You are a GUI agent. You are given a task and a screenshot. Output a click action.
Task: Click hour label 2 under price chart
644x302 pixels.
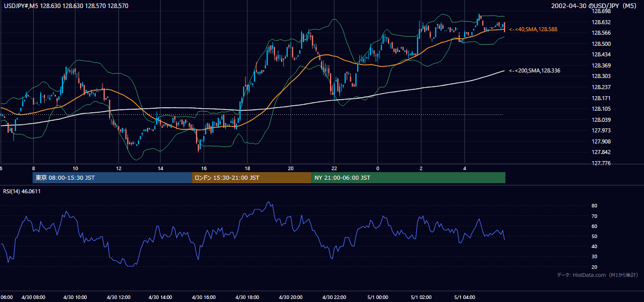pyautogui.click(x=421, y=168)
